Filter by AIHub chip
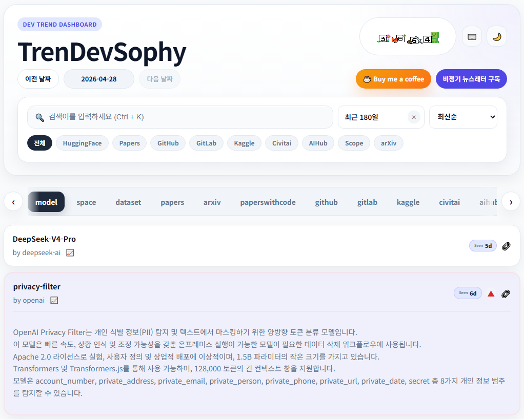Image resolution: width=524 pixels, height=420 pixels. (x=318, y=143)
